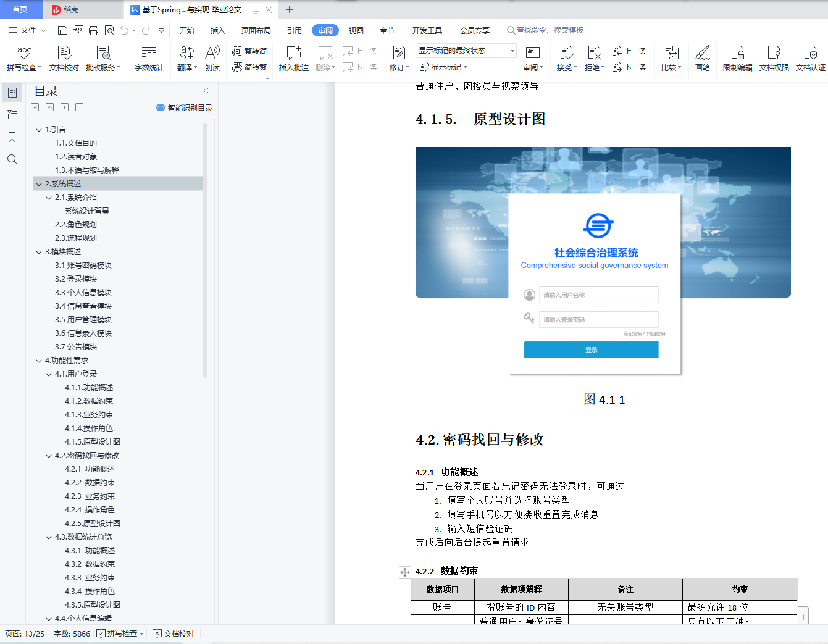Convert text with 简转繁
The image size is (828, 644).
249,67
